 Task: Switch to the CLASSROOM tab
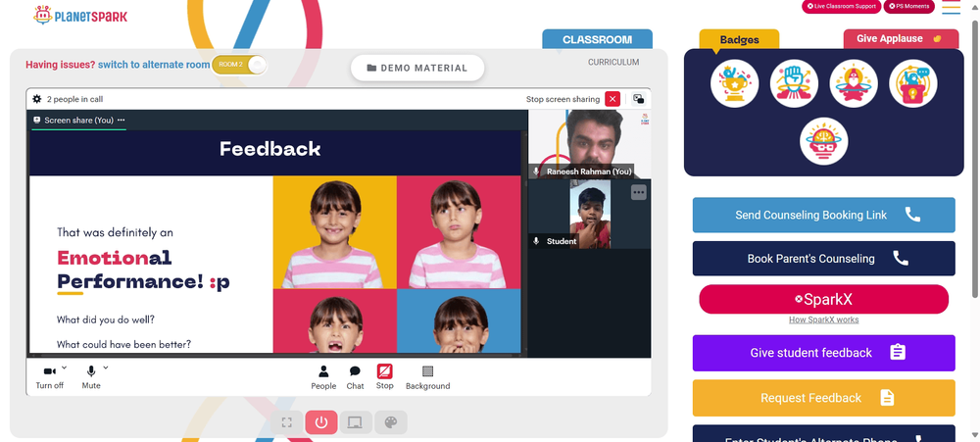tap(597, 39)
